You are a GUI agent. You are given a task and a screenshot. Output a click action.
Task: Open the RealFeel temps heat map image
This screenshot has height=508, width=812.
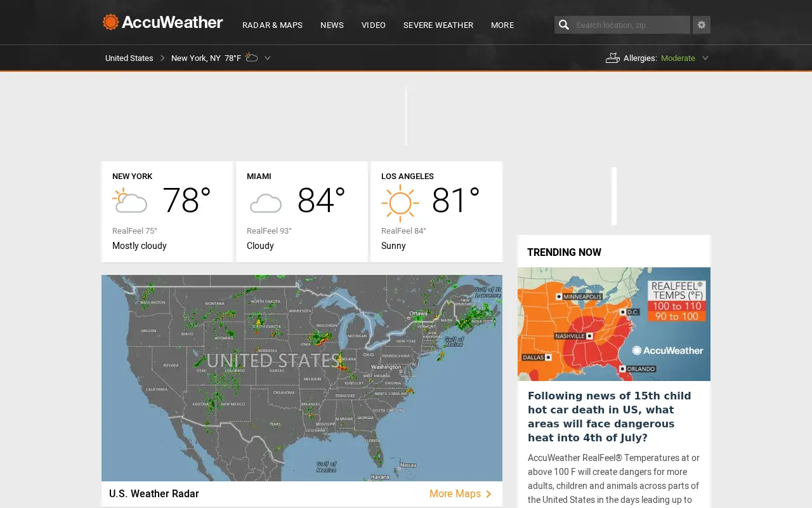click(x=614, y=324)
